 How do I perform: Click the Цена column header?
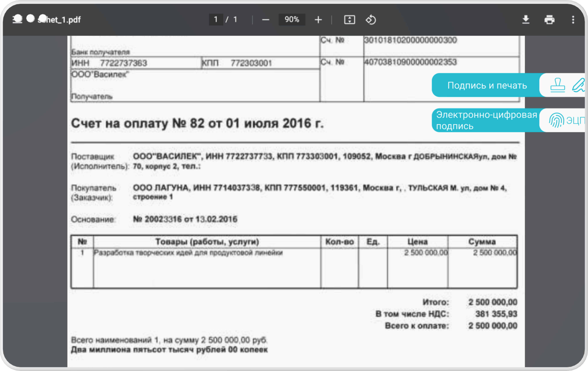418,242
